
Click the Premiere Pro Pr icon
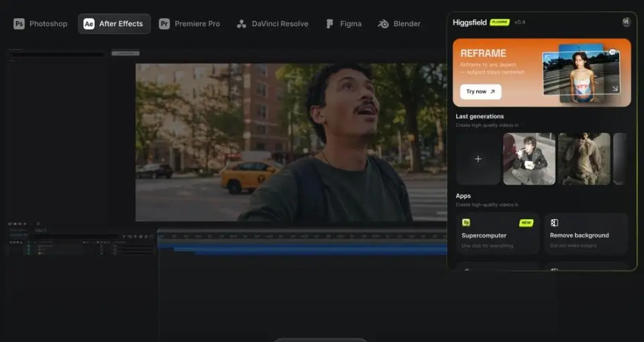tap(164, 24)
